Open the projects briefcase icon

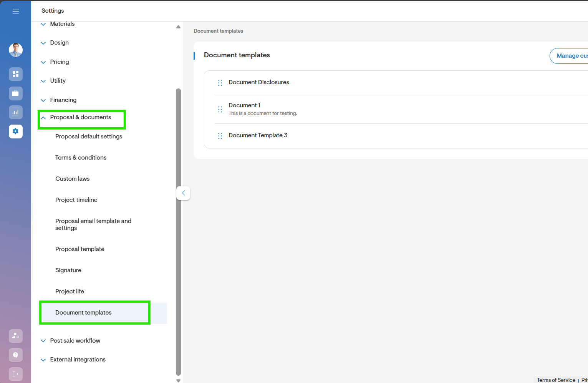pyautogui.click(x=16, y=93)
